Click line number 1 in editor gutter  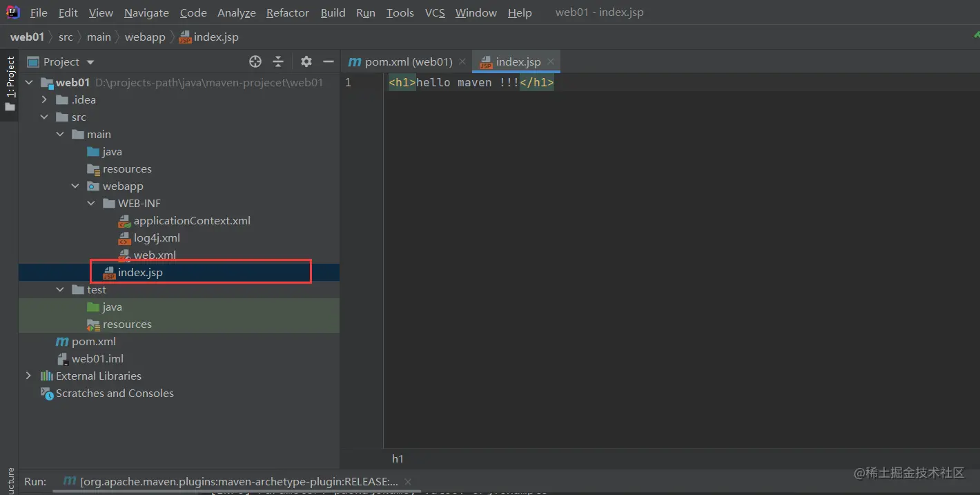pyautogui.click(x=348, y=83)
